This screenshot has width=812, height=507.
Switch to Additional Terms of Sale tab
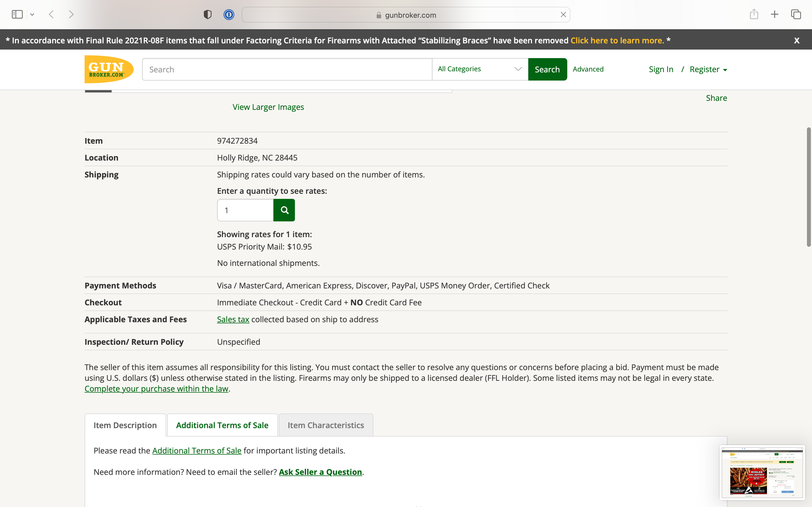coord(222,425)
